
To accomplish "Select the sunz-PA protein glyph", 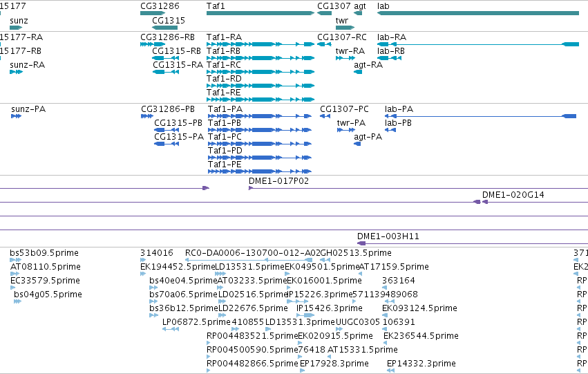I will (x=16, y=116).
